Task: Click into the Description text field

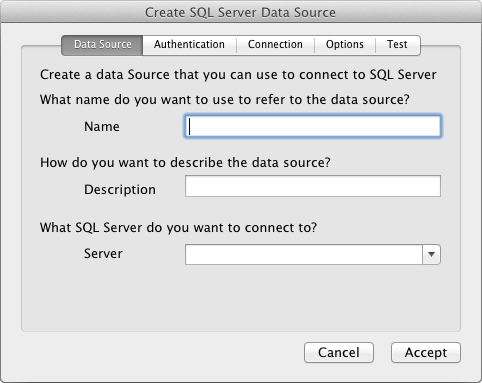Action: pyautogui.click(x=313, y=186)
